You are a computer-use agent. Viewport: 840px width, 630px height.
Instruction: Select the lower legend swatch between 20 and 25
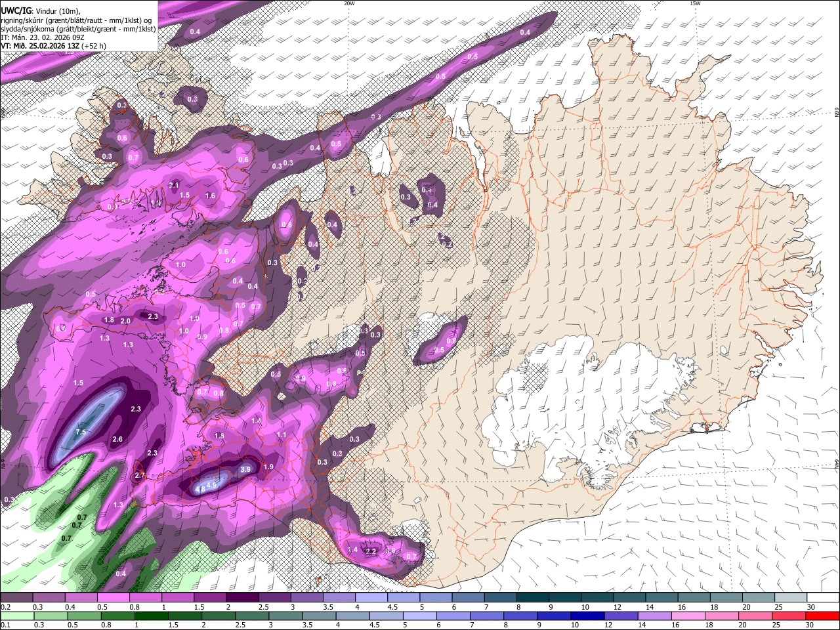tap(755, 616)
